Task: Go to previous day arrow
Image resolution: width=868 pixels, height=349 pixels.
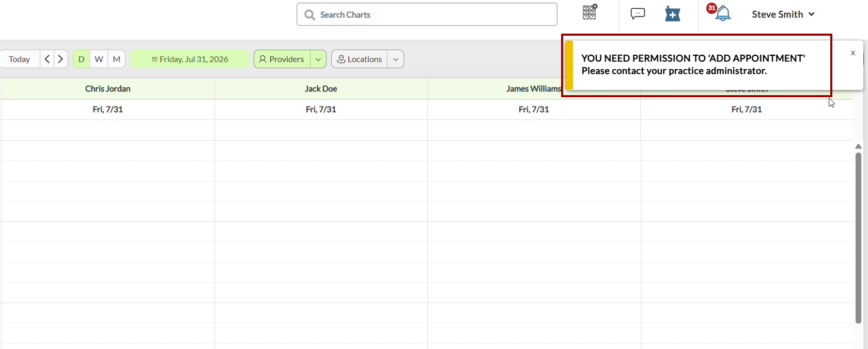Action: 47,59
